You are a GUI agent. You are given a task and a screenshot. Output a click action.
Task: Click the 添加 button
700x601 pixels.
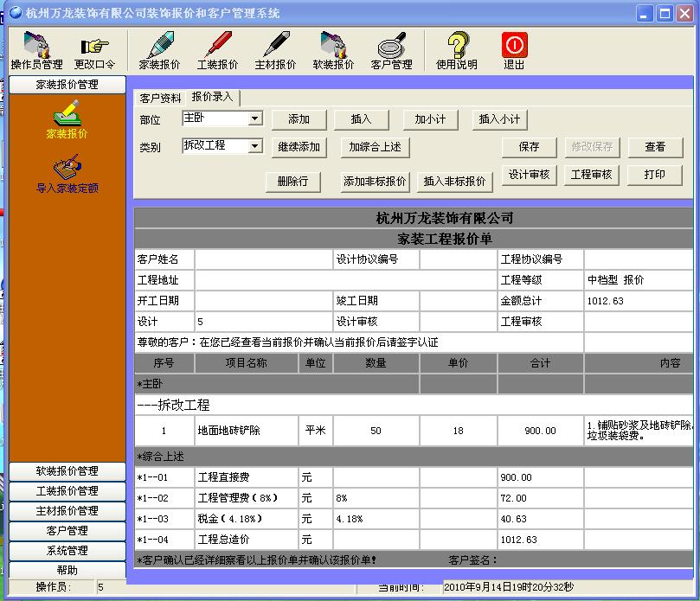pyautogui.click(x=299, y=119)
